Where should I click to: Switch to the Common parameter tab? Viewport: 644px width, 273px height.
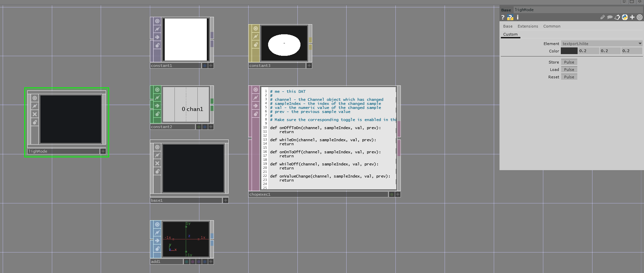pos(552,26)
